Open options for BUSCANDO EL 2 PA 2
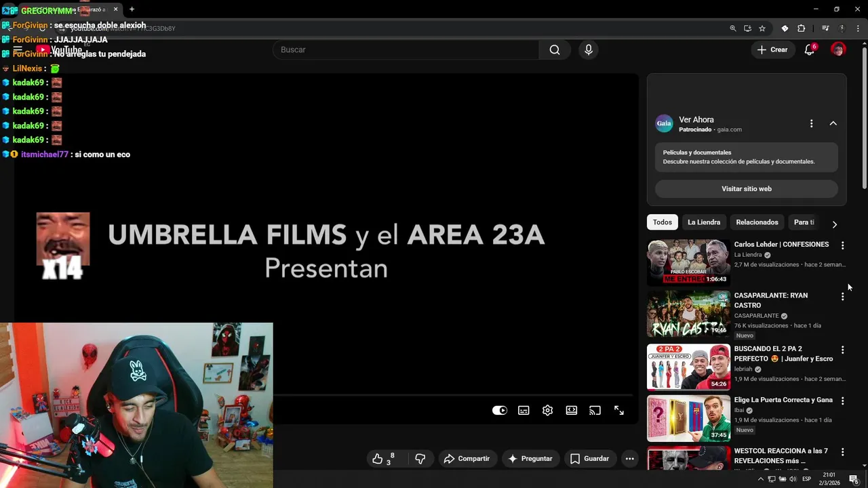This screenshot has width=868, height=488. [843, 350]
